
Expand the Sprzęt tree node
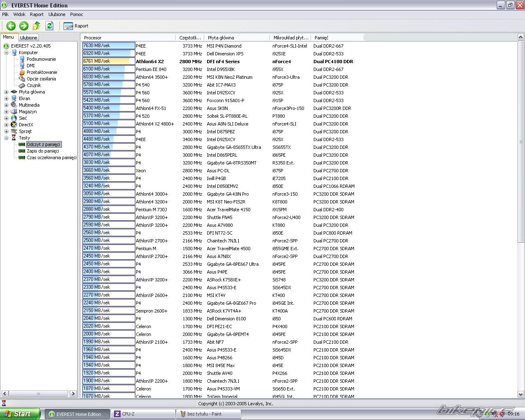pos(6,131)
